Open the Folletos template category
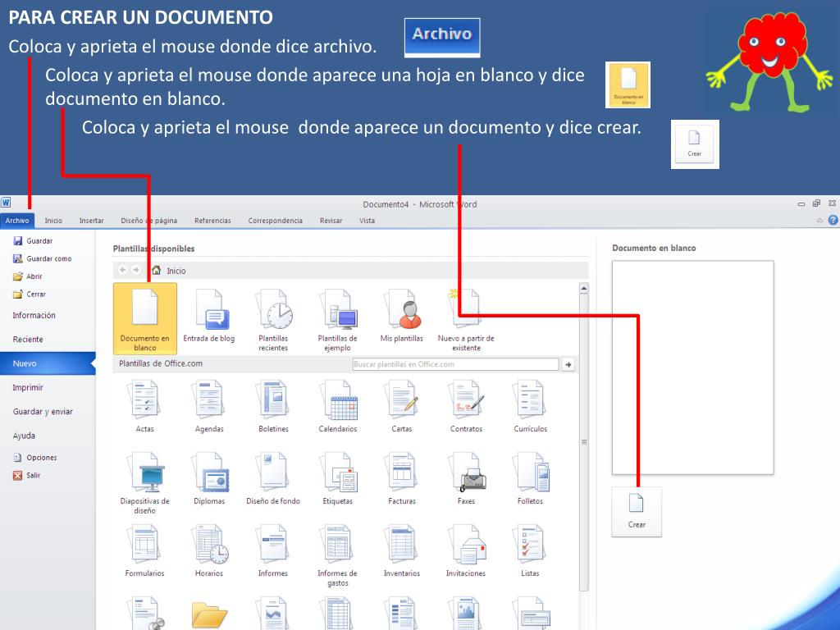This screenshot has width=840, height=630. (x=531, y=478)
